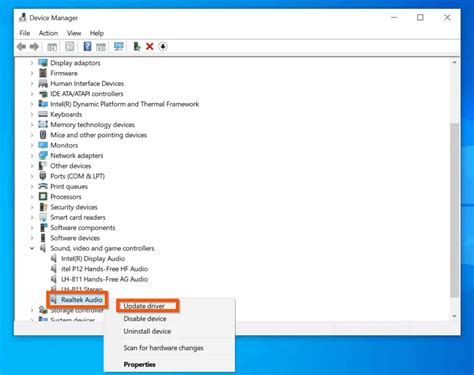Select the Print queues label
The image size is (474, 375).
tap(69, 186)
